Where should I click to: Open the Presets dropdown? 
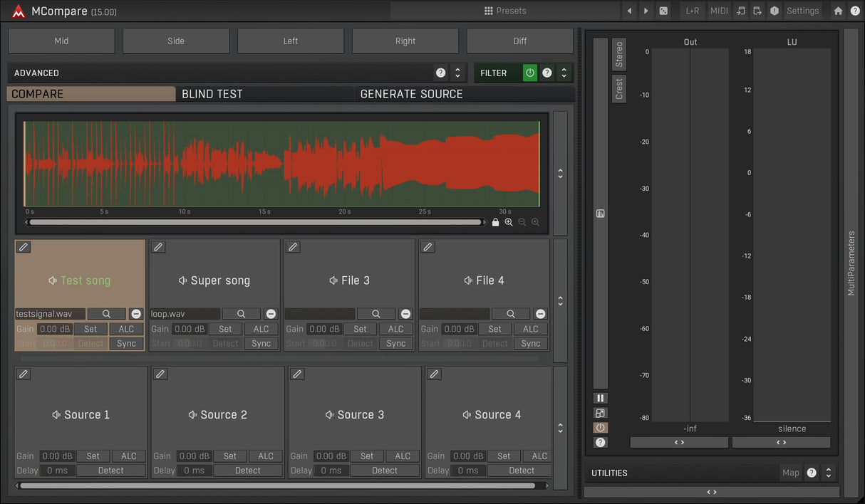(505, 11)
